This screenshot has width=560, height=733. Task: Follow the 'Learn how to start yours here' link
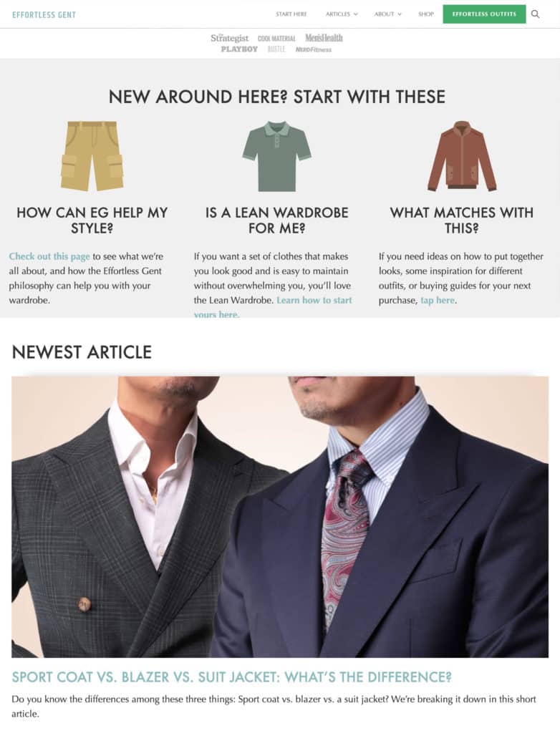click(273, 307)
